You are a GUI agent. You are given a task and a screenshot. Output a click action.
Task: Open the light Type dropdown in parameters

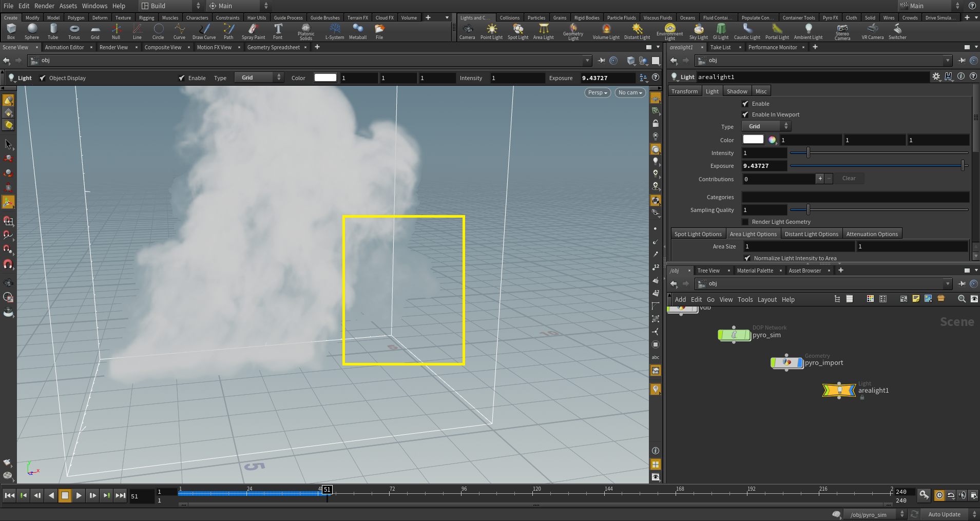[766, 126]
